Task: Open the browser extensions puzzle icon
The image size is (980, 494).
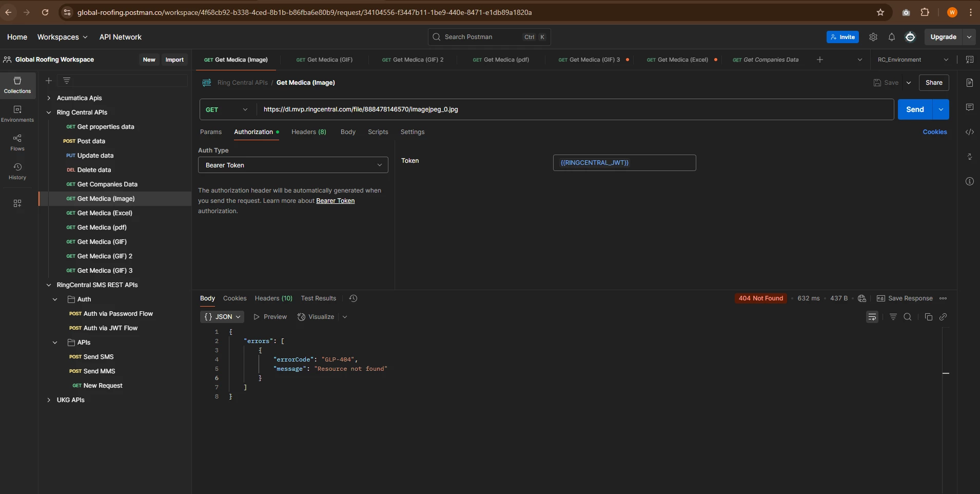Action: 925,12
